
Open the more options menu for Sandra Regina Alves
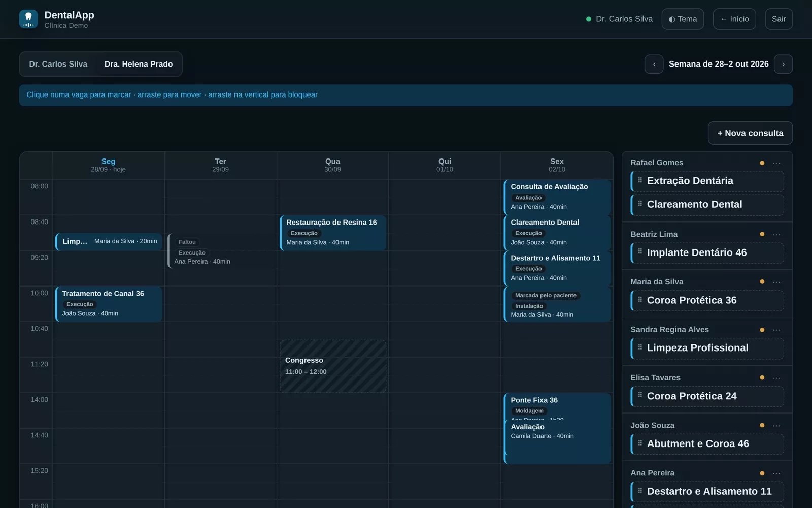pyautogui.click(x=776, y=330)
